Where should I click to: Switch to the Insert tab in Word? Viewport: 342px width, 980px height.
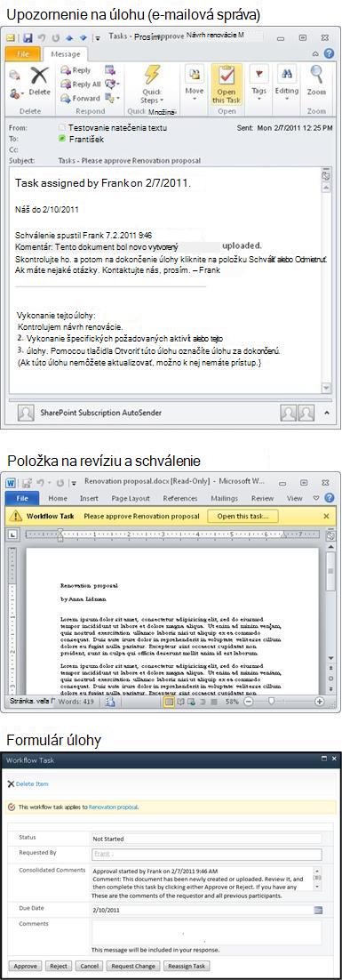(89, 498)
